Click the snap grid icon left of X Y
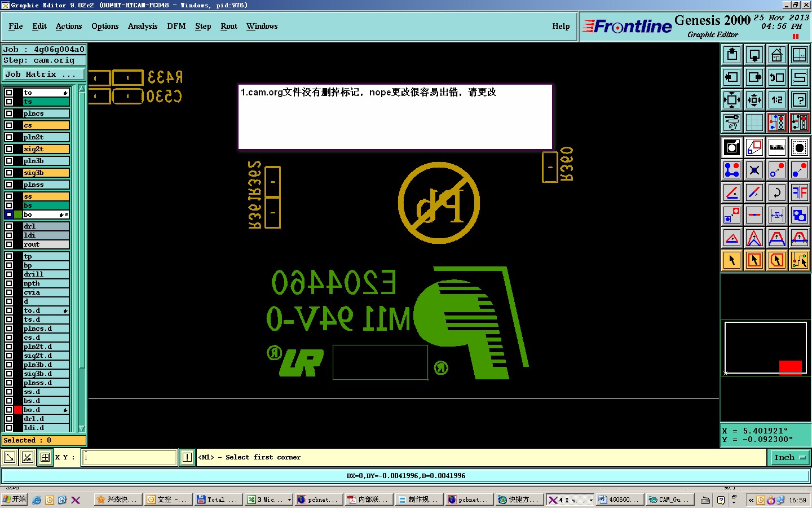This screenshot has height=508, width=812. click(x=45, y=457)
